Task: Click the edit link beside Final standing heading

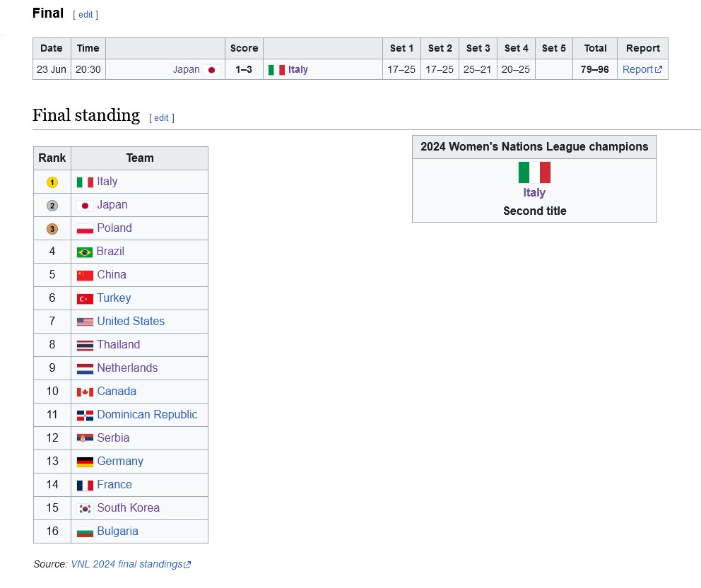Action: 161,117
